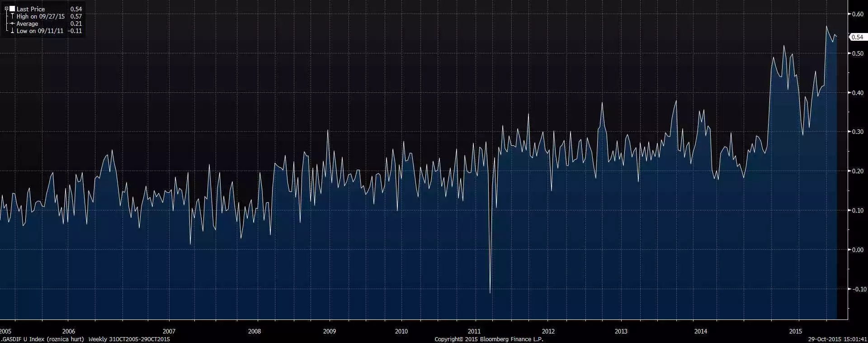Click the 2014 label on the time axis
Viewport: 868px width, 343px height.
point(701,331)
